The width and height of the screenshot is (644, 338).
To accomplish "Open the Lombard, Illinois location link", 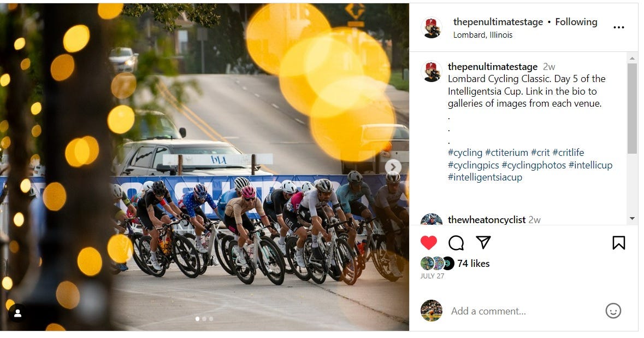I will 482,35.
